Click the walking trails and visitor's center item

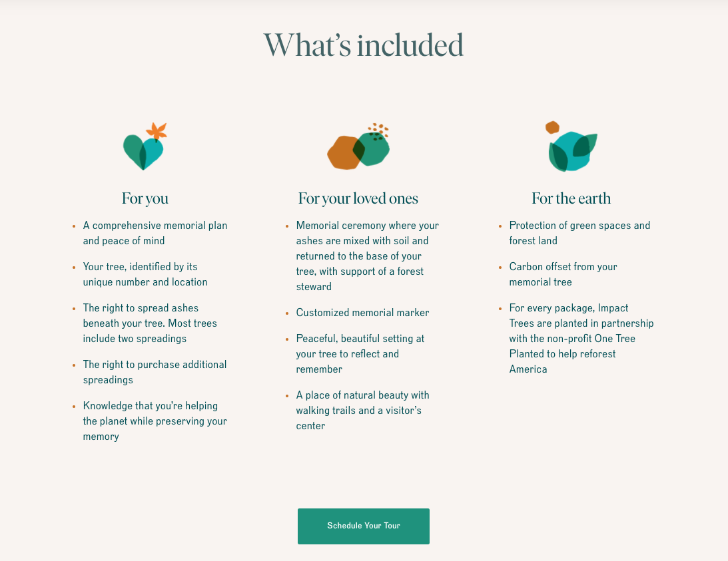pos(362,411)
